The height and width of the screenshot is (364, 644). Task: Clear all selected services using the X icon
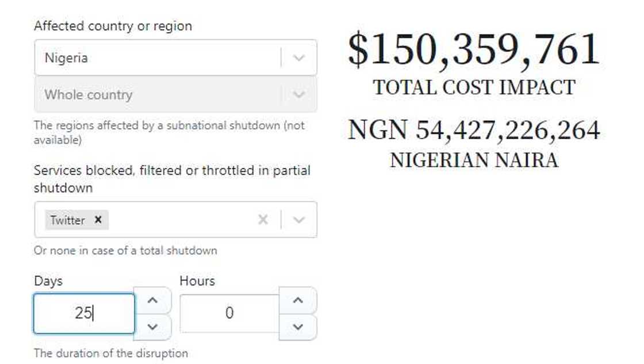pyautogui.click(x=263, y=220)
